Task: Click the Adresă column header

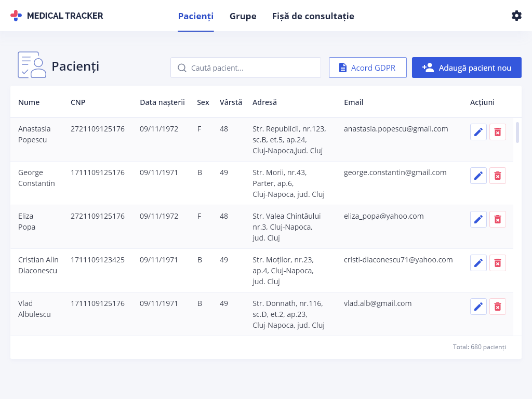Action: [x=264, y=102]
